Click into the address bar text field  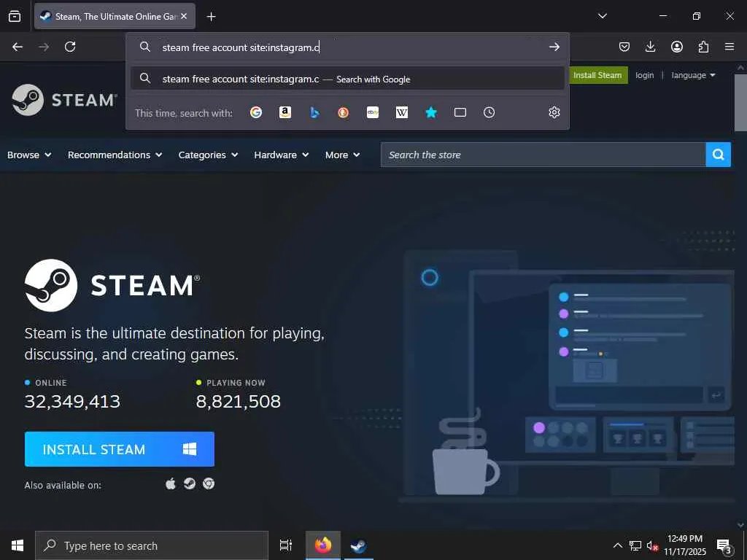pos(352,47)
